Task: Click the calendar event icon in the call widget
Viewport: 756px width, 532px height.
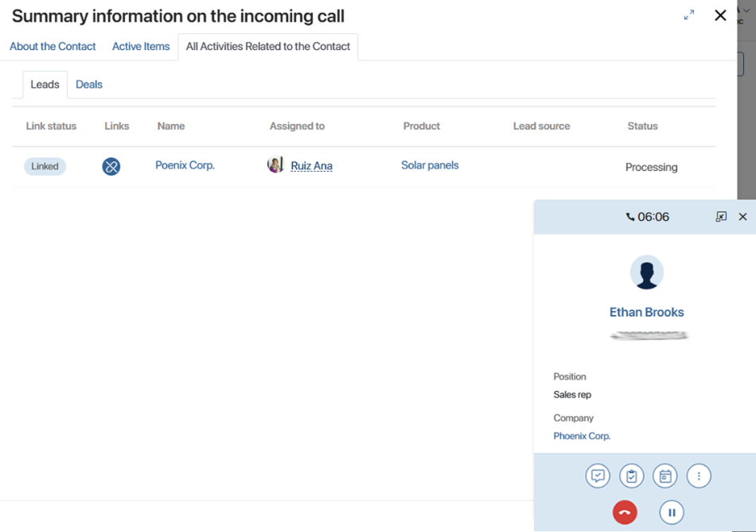Action: 665,476
